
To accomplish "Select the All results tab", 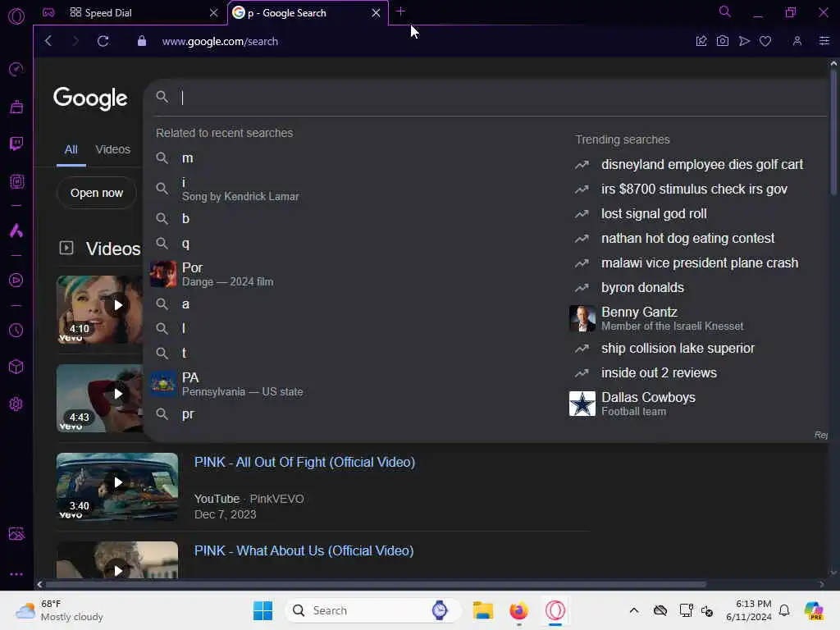I will [x=71, y=149].
